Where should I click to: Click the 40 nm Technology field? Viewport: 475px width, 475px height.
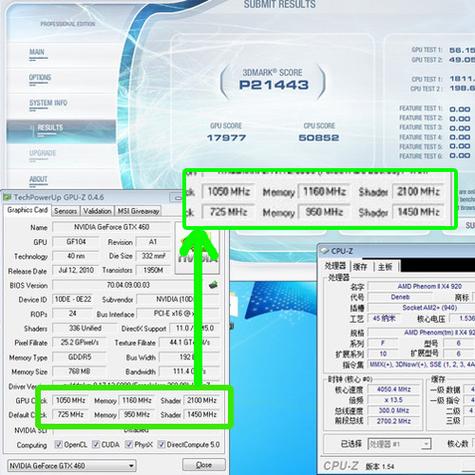click(76, 256)
